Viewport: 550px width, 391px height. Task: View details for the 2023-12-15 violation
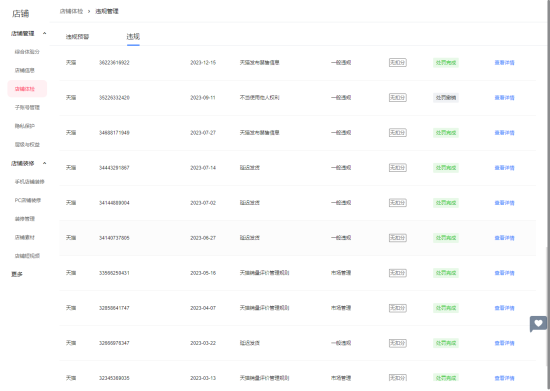pos(504,63)
